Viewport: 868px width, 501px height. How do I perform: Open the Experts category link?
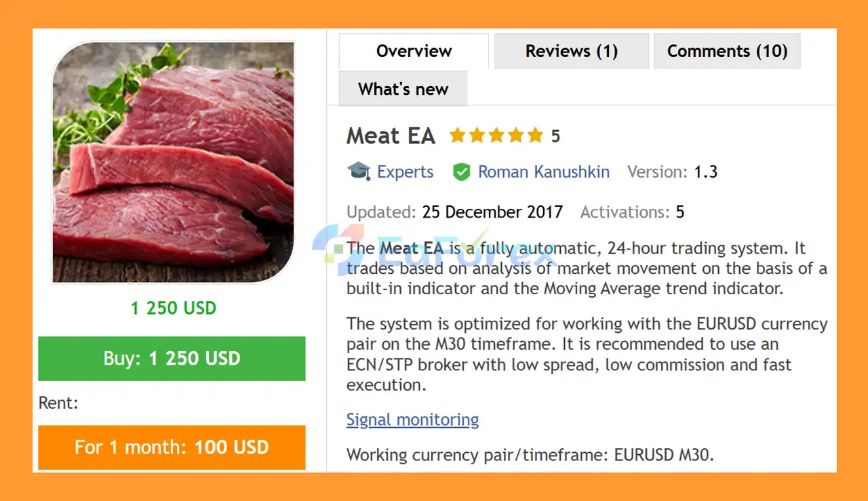pyautogui.click(x=405, y=172)
